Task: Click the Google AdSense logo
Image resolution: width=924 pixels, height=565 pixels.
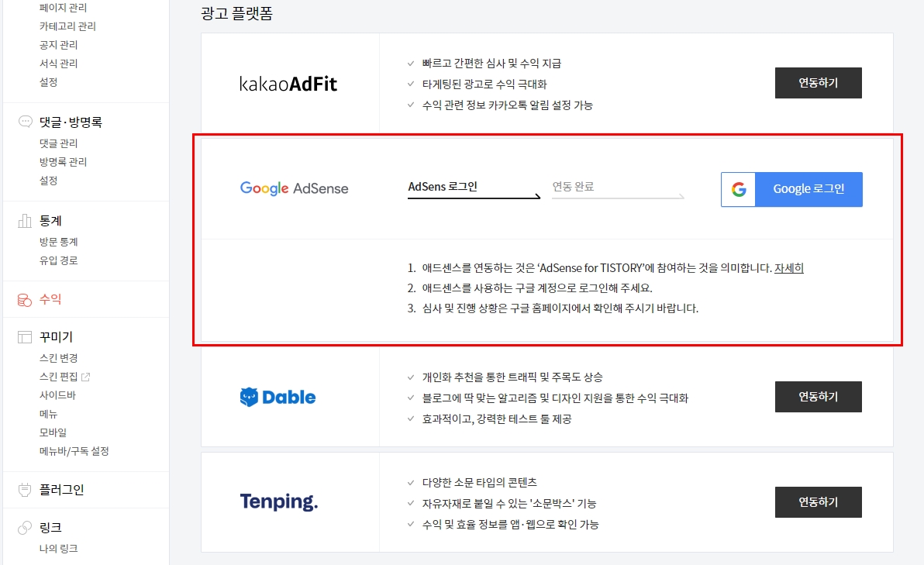Action: point(294,188)
